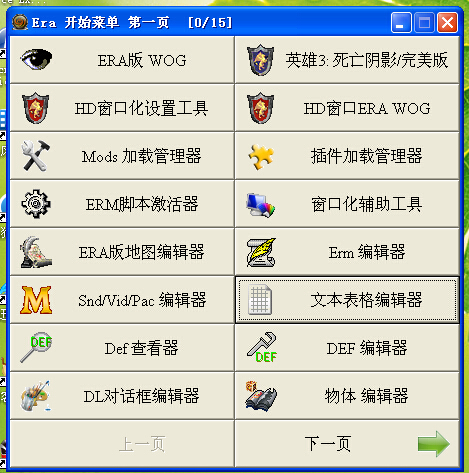Click the yellow puzzle piece plugin icon
Screen dimensions: 469x473
pyautogui.click(x=261, y=157)
